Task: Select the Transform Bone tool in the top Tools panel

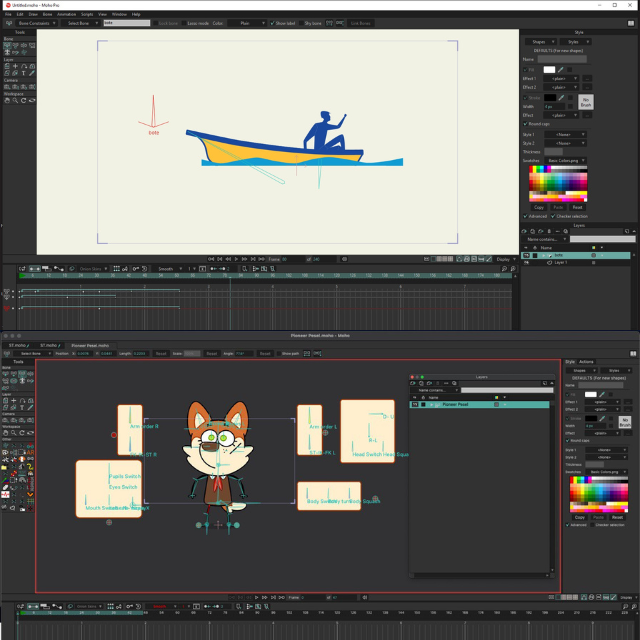Action: click(x=16, y=45)
